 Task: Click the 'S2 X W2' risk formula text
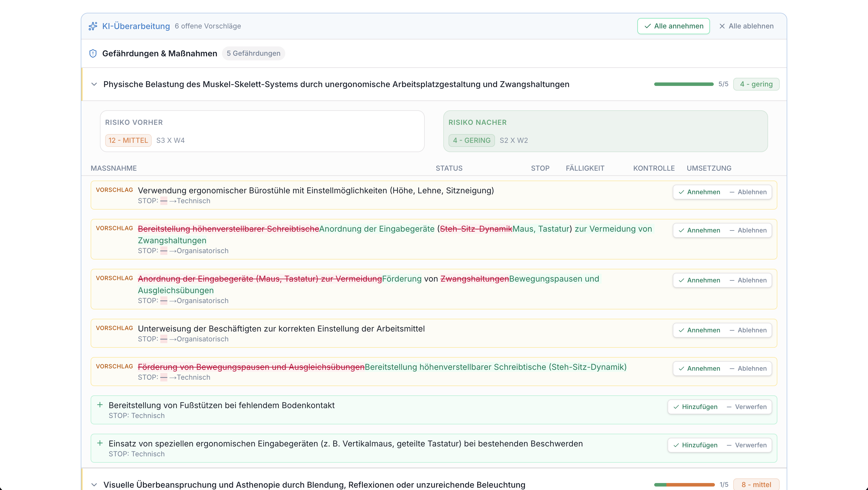[514, 140]
